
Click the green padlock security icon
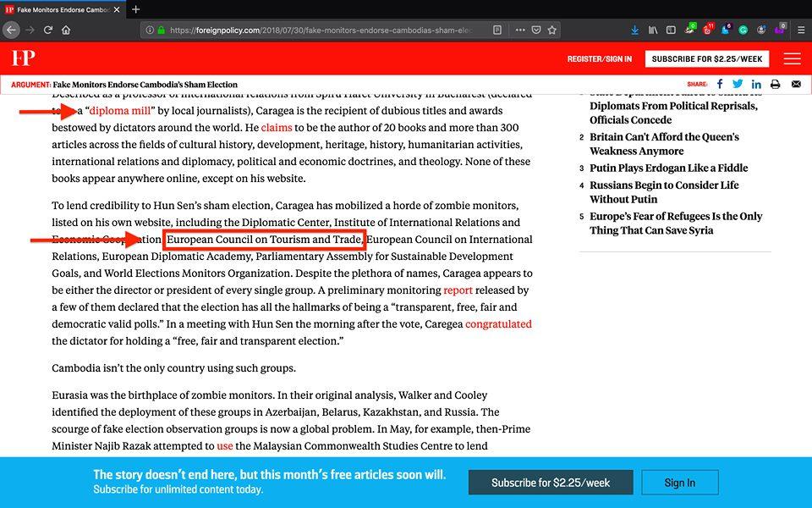[161, 30]
